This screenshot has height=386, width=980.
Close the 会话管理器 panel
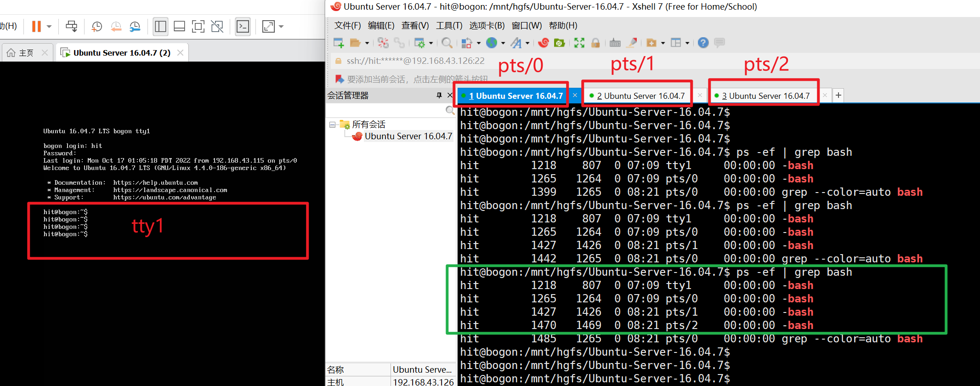coord(450,95)
